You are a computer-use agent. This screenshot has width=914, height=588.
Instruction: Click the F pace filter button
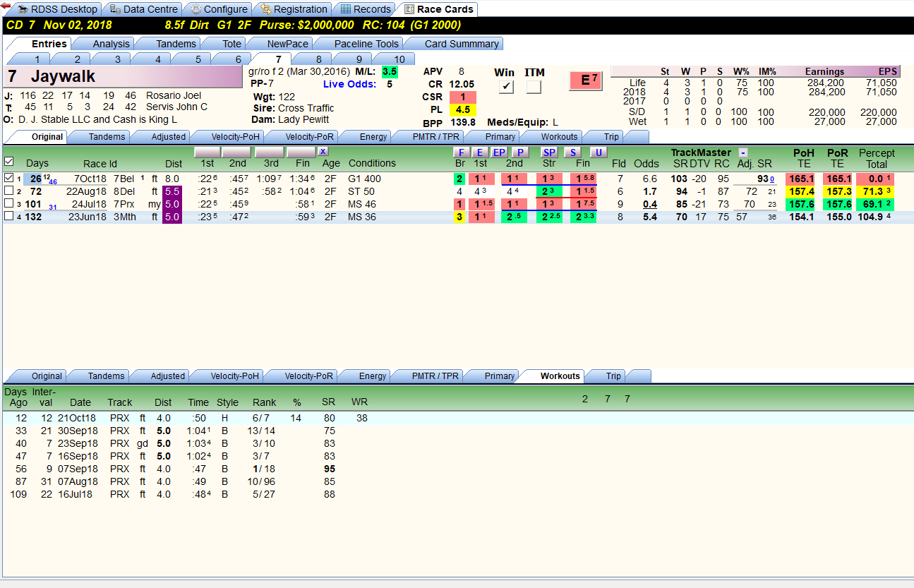tap(461, 152)
